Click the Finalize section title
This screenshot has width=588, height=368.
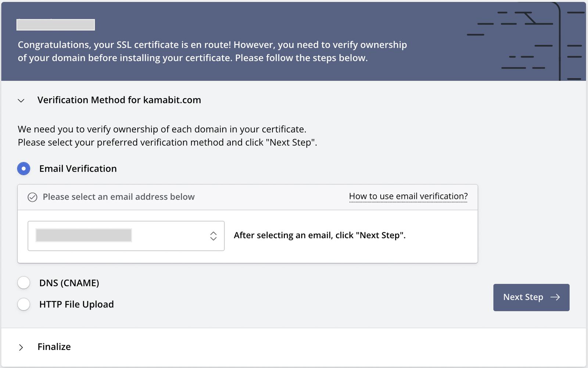point(54,347)
